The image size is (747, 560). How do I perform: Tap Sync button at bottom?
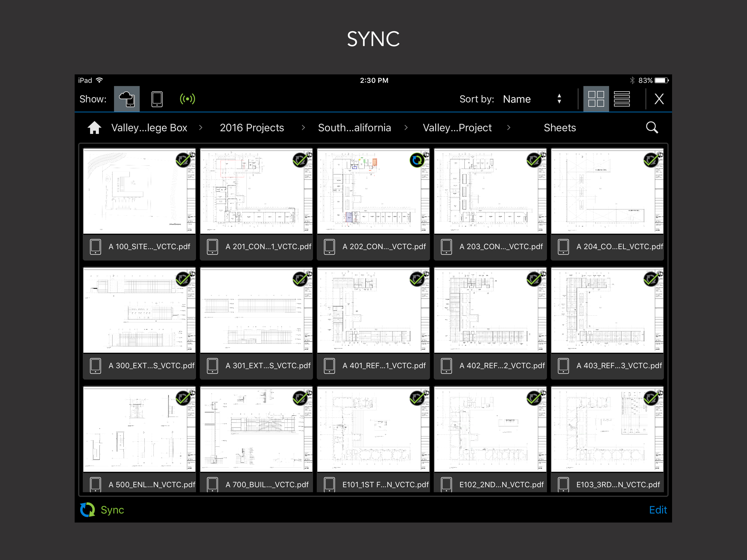point(102,510)
